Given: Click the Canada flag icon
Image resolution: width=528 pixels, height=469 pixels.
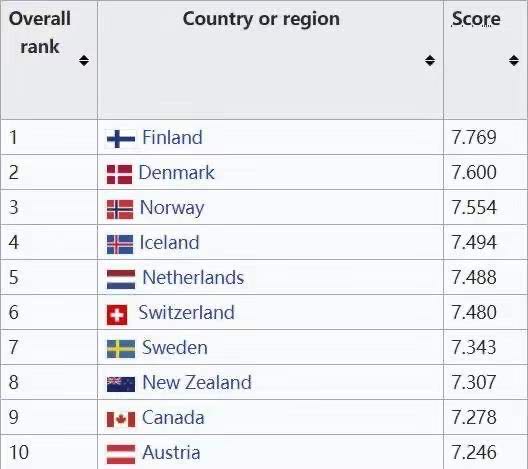Looking at the screenshot, I should point(121,419).
